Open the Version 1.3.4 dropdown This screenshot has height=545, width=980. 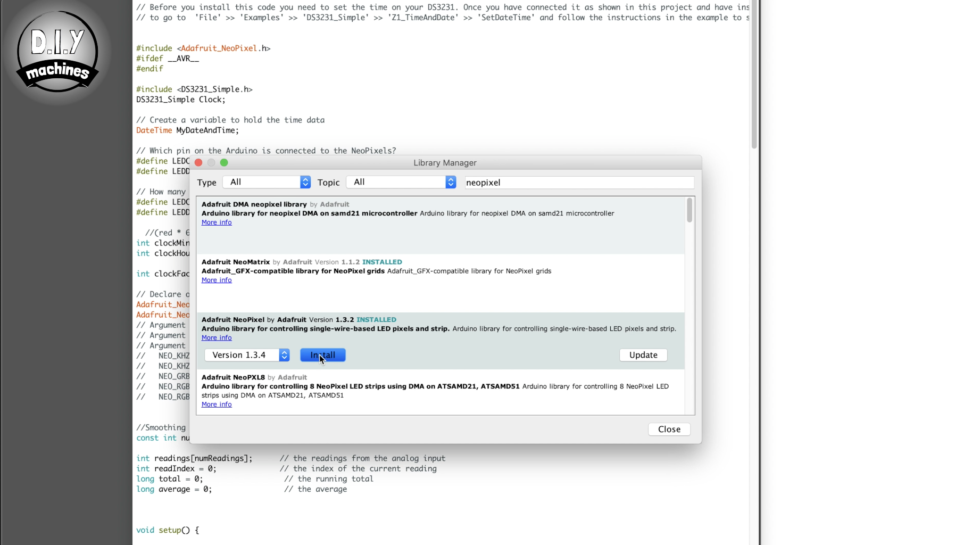pos(247,355)
